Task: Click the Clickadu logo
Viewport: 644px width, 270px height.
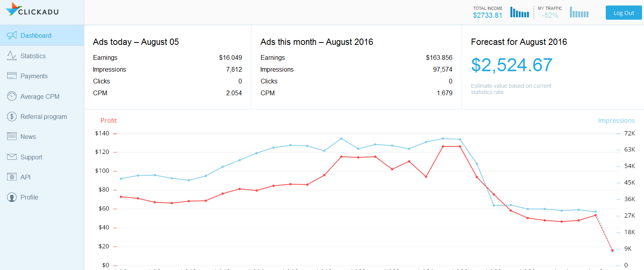Action: 32,10
